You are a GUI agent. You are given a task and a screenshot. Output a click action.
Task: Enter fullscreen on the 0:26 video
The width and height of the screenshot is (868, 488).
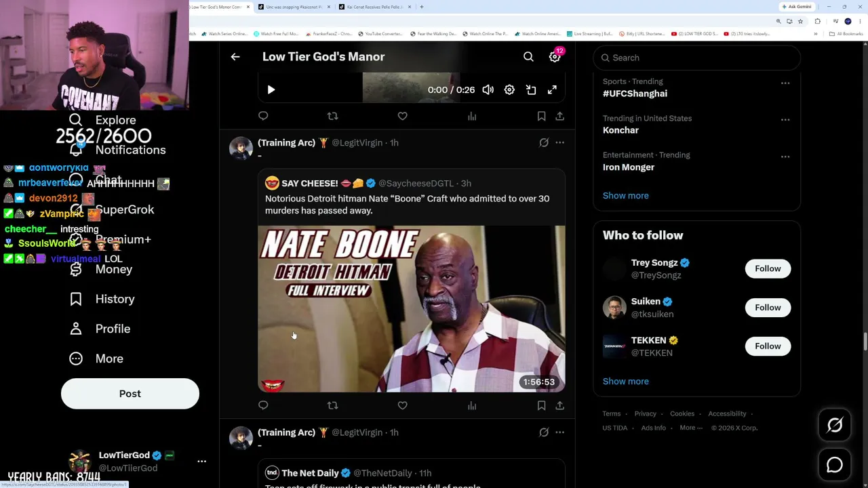click(552, 89)
